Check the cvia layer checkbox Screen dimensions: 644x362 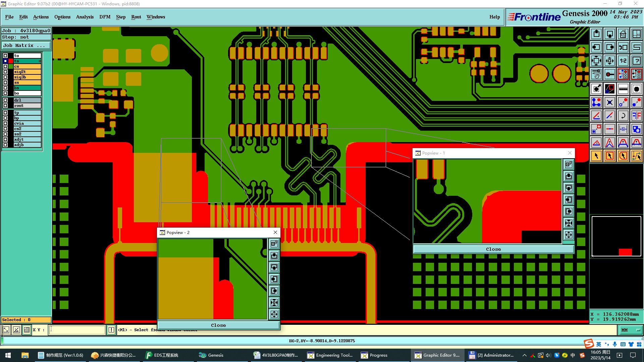[5, 123]
